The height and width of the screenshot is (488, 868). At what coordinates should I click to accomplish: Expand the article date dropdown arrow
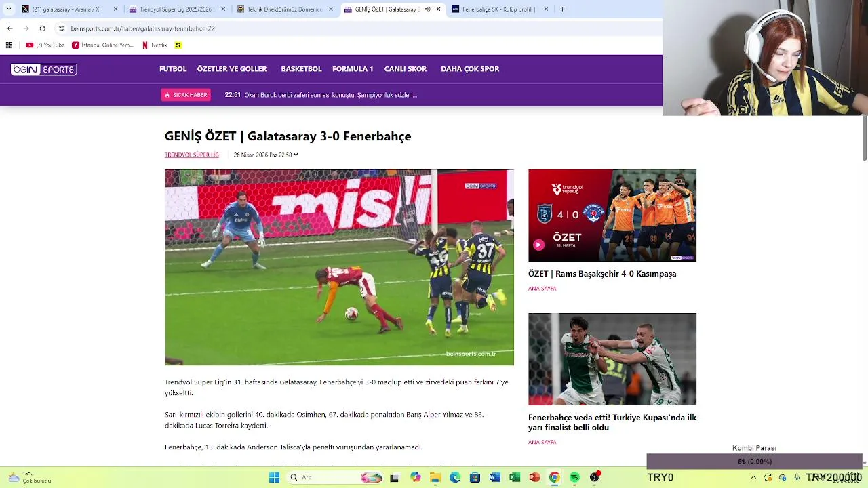coord(296,155)
